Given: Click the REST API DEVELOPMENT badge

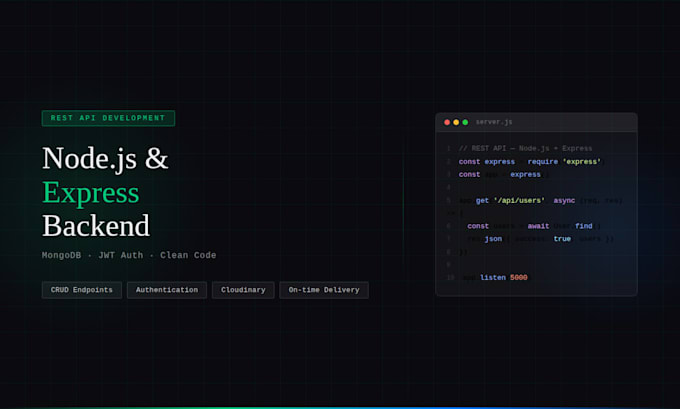Looking at the screenshot, I should click(x=108, y=118).
